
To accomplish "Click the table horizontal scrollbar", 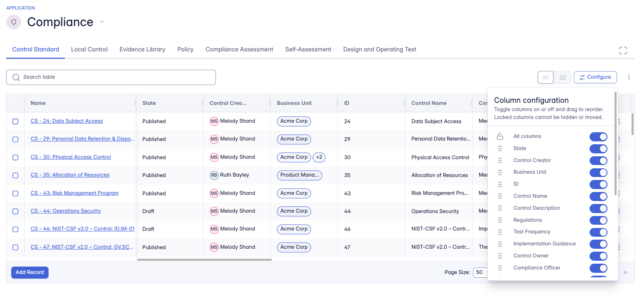I will pyautogui.click(x=204, y=260).
